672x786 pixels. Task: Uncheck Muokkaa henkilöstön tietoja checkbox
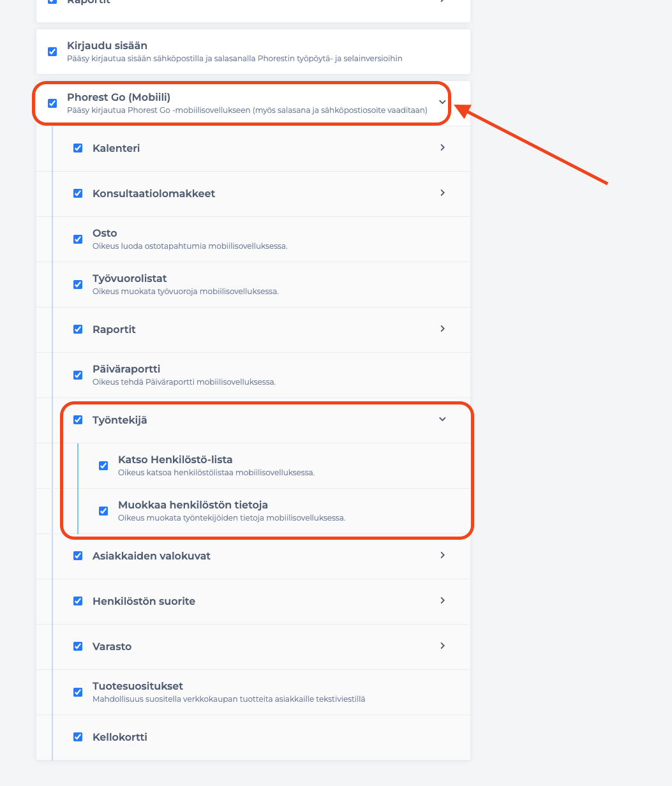[x=103, y=511]
